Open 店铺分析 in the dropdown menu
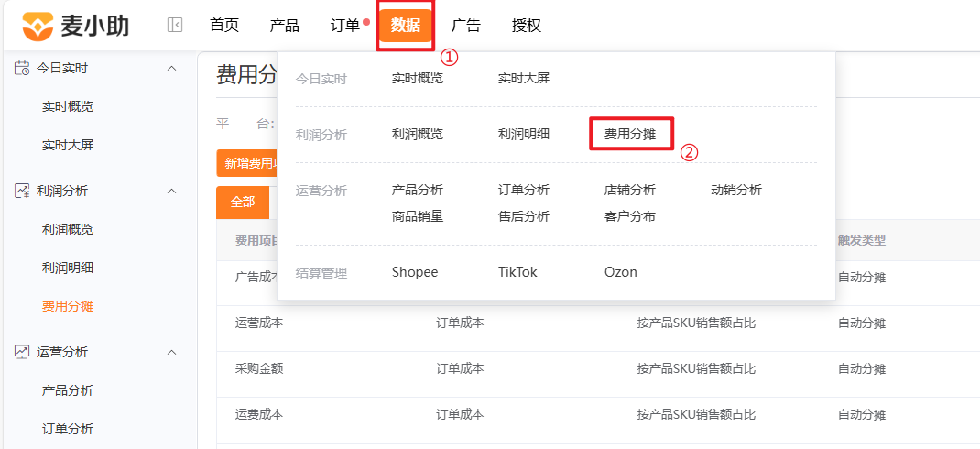 click(x=630, y=190)
